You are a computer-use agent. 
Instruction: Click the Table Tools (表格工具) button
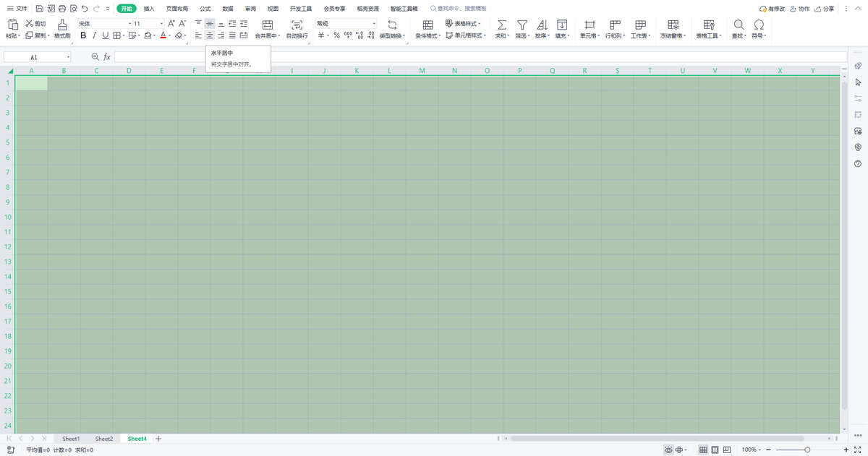click(x=709, y=29)
